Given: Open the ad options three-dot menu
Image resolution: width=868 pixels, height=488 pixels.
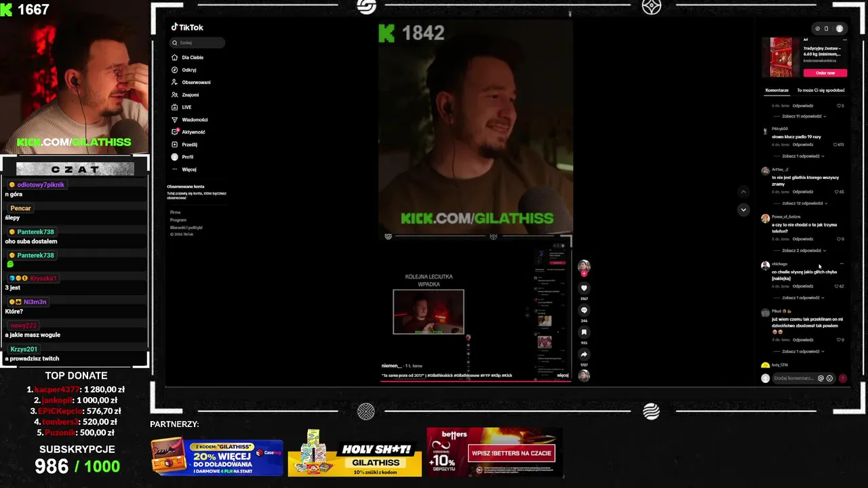Looking at the screenshot, I should click(844, 40).
